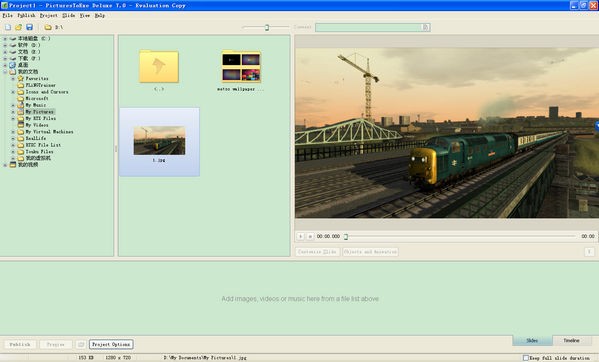The width and height of the screenshot is (599, 362).
Task: Click the Project Options button
Action: pos(111,344)
